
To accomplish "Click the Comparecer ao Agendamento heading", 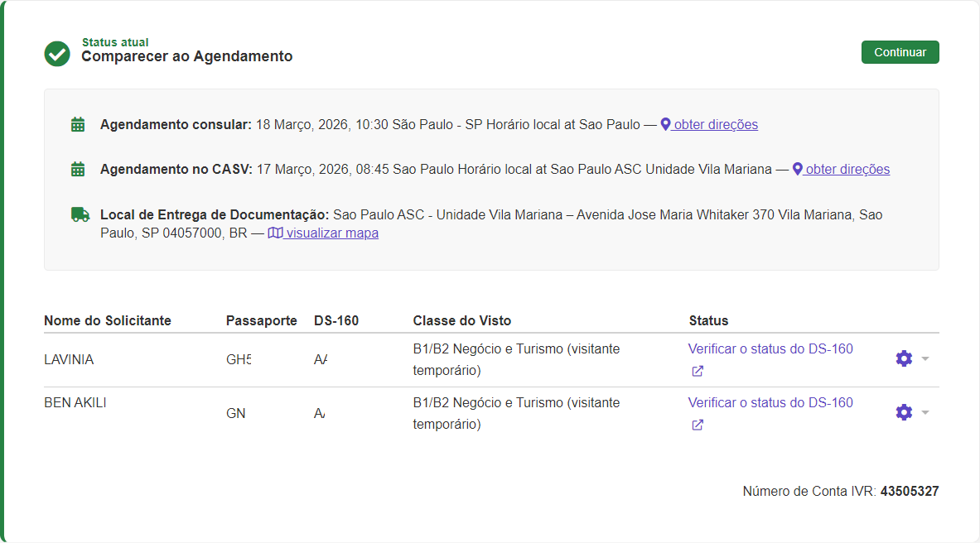I will tap(186, 57).
